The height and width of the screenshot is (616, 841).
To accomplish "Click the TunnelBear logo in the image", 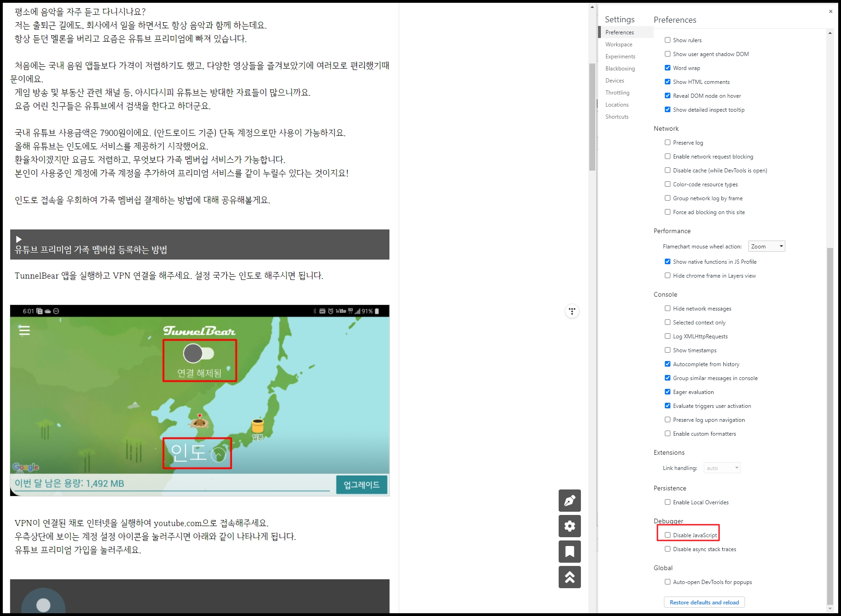I will click(x=199, y=330).
